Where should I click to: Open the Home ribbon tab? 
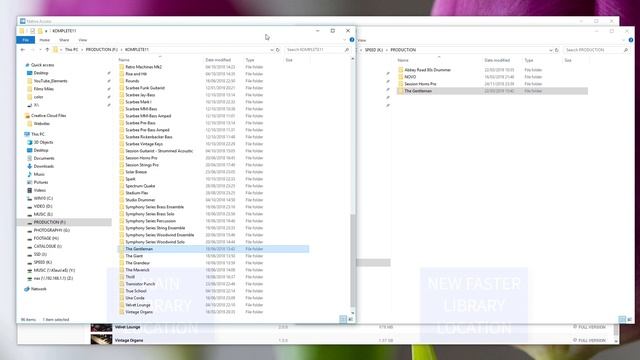pyautogui.click(x=44, y=40)
